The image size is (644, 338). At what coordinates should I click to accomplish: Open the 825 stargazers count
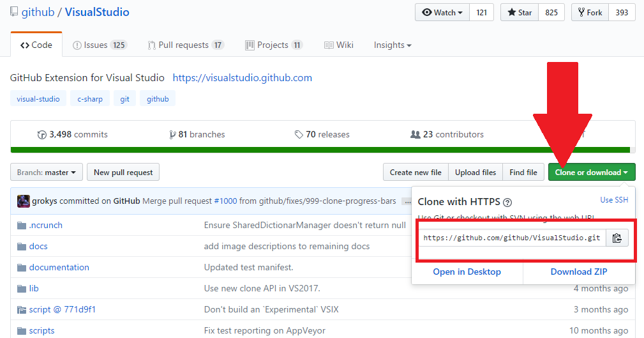coord(551,12)
